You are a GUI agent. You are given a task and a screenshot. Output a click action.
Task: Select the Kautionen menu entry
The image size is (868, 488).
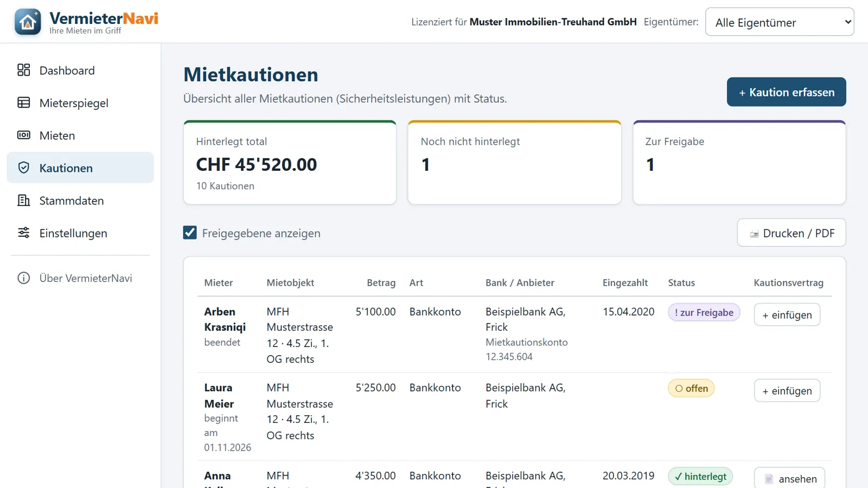pyautogui.click(x=80, y=168)
